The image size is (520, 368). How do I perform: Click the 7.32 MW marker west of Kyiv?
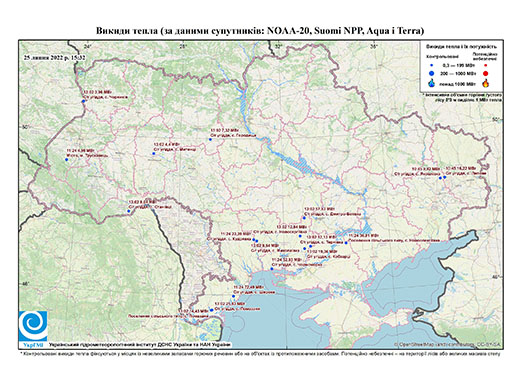[x=210, y=139]
